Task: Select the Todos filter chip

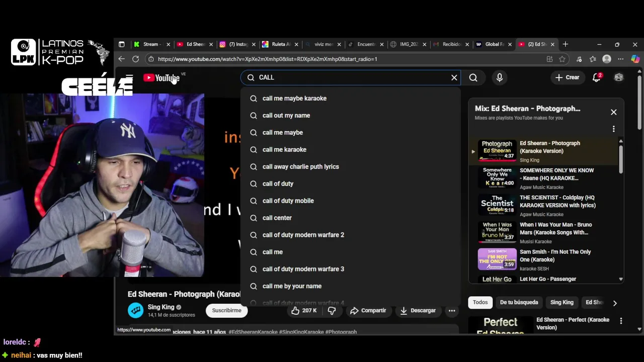Action: pyautogui.click(x=480, y=302)
